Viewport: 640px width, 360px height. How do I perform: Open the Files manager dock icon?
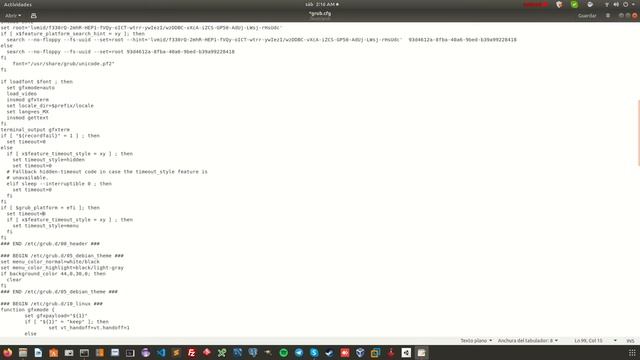tap(23, 353)
